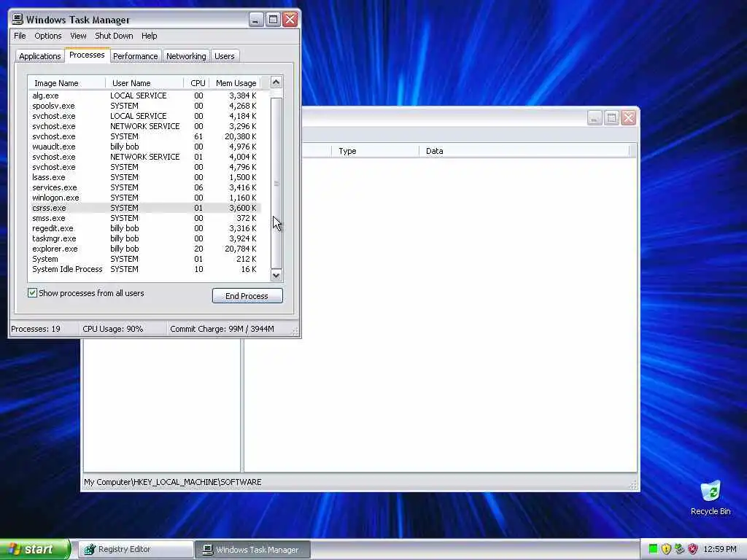This screenshot has height=560, width=747.
Task: Click the Commit Charge status panel
Action: (228, 329)
